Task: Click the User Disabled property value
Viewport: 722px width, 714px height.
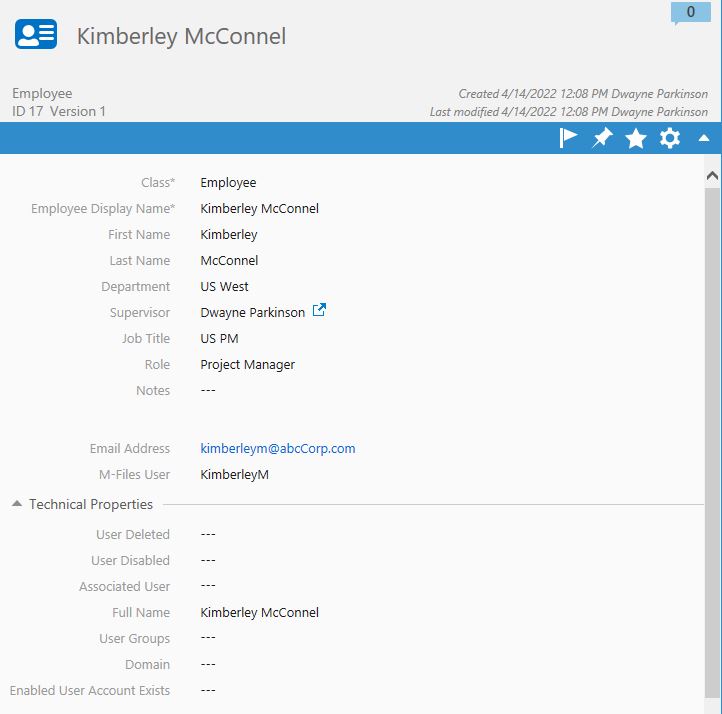Action: [208, 561]
